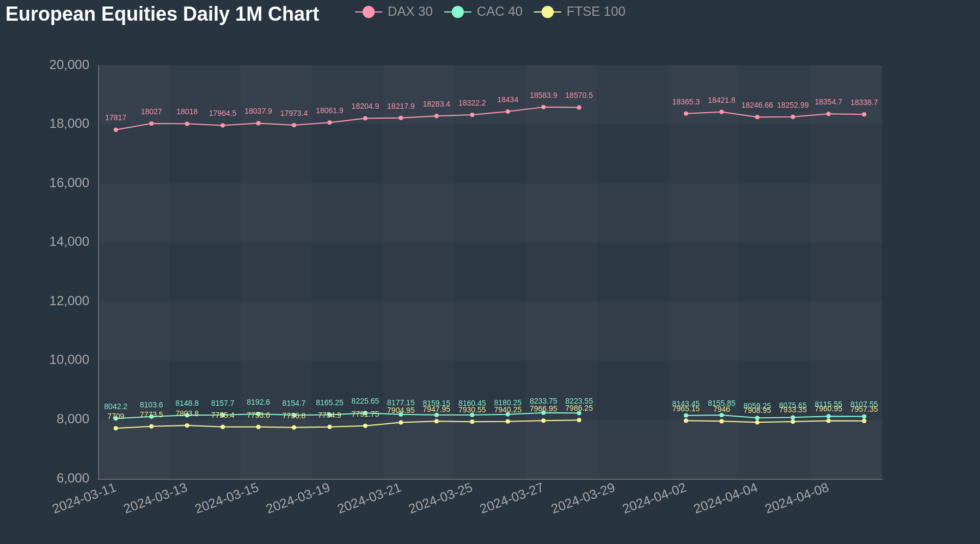Click FTSE 100 value label 7904.95
The width and height of the screenshot is (980, 544).
click(x=401, y=411)
